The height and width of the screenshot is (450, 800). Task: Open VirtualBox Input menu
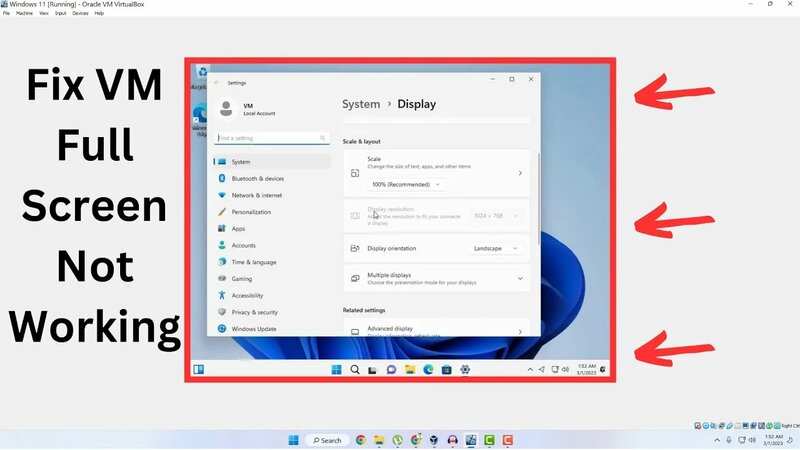[x=60, y=13]
